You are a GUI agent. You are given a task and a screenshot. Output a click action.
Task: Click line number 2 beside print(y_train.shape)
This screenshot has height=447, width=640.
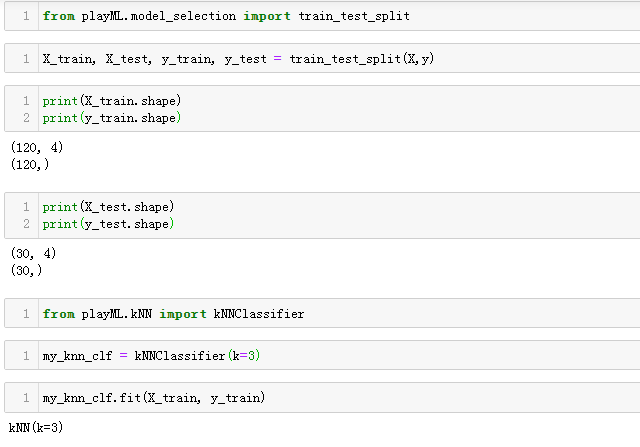(26, 118)
